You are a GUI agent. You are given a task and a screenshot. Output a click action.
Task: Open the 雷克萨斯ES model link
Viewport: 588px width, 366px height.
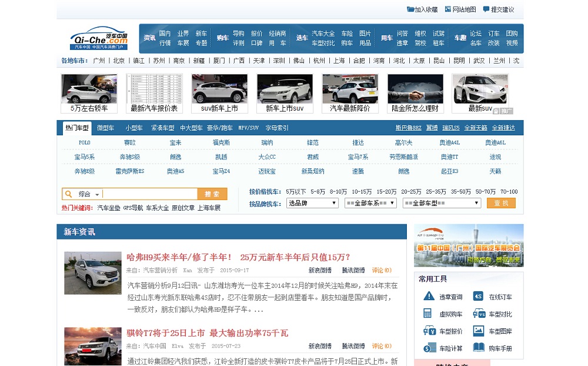pyautogui.click(x=130, y=171)
